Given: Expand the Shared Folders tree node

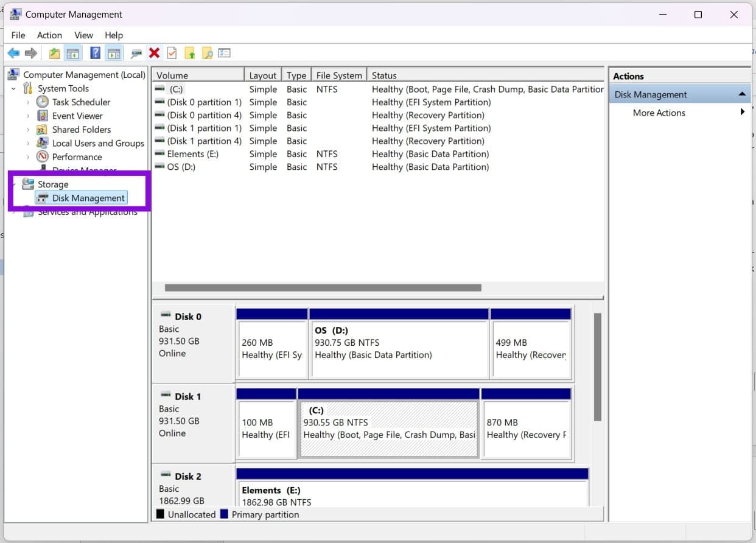Looking at the screenshot, I should coord(28,130).
